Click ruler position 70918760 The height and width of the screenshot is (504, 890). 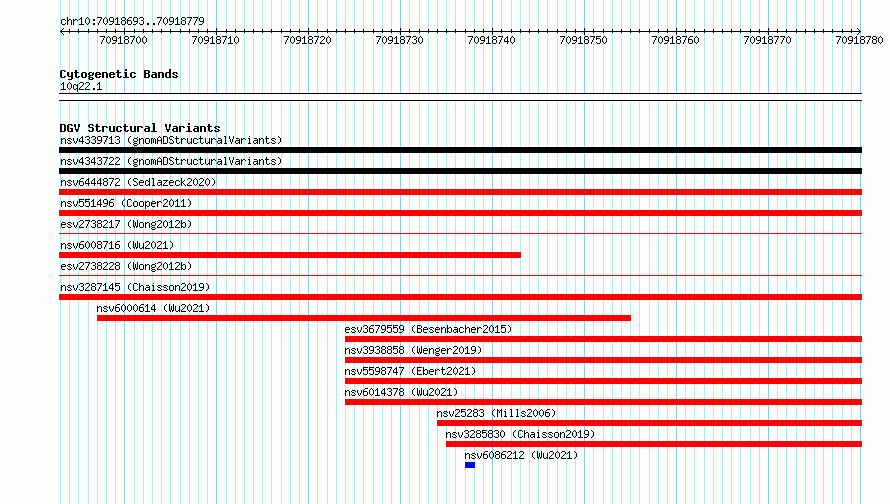[x=675, y=40]
